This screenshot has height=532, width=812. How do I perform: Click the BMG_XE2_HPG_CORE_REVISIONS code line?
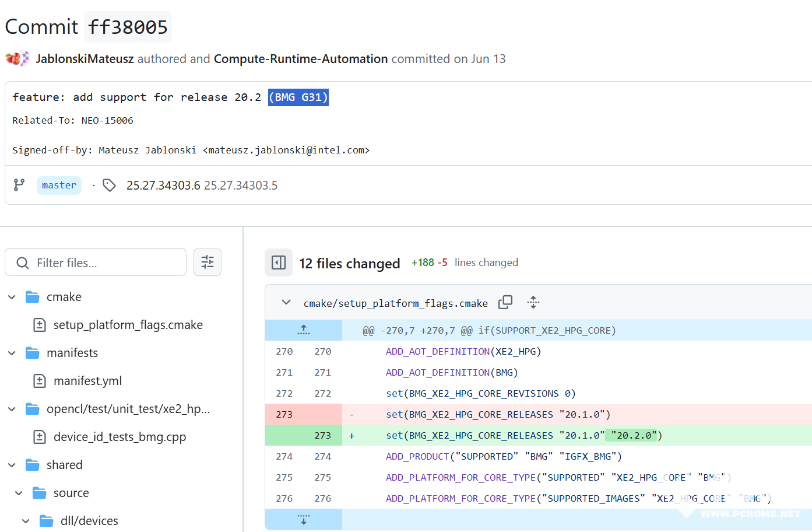tap(481, 394)
